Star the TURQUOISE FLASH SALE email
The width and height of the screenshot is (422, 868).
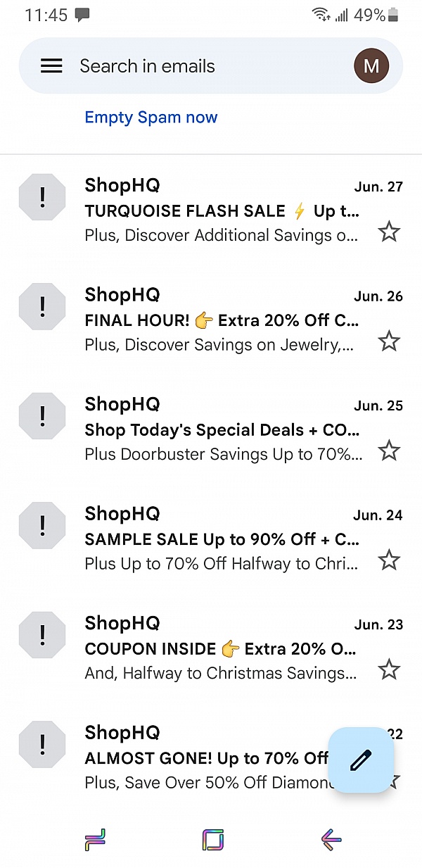click(389, 231)
